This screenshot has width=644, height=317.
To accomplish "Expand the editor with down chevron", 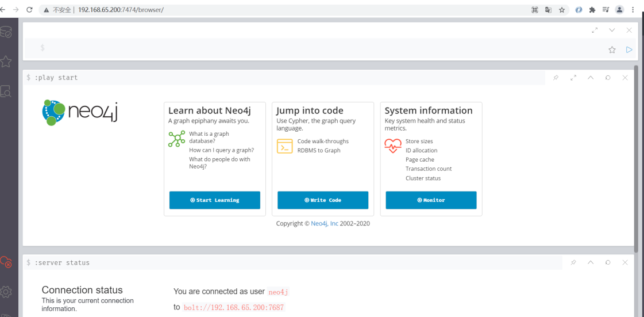I will (x=612, y=30).
